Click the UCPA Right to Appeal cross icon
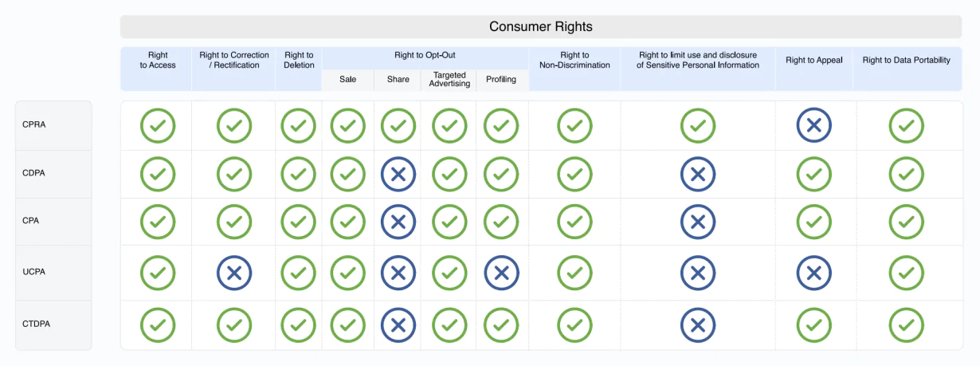The width and height of the screenshot is (980, 366). (813, 273)
